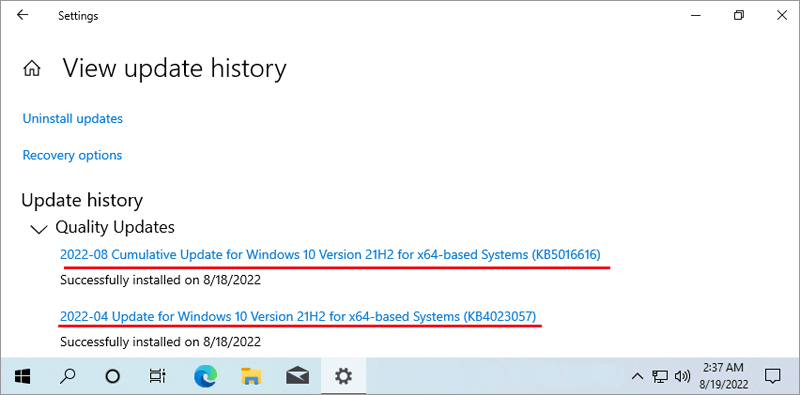
Task: Open Settings home via the house icon
Action: pyautogui.click(x=32, y=68)
